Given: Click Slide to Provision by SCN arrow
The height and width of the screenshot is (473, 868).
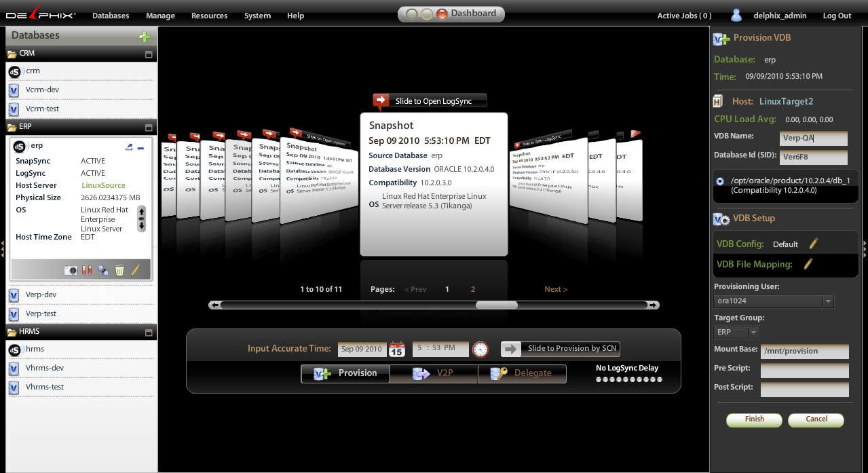Looking at the screenshot, I should point(511,348).
